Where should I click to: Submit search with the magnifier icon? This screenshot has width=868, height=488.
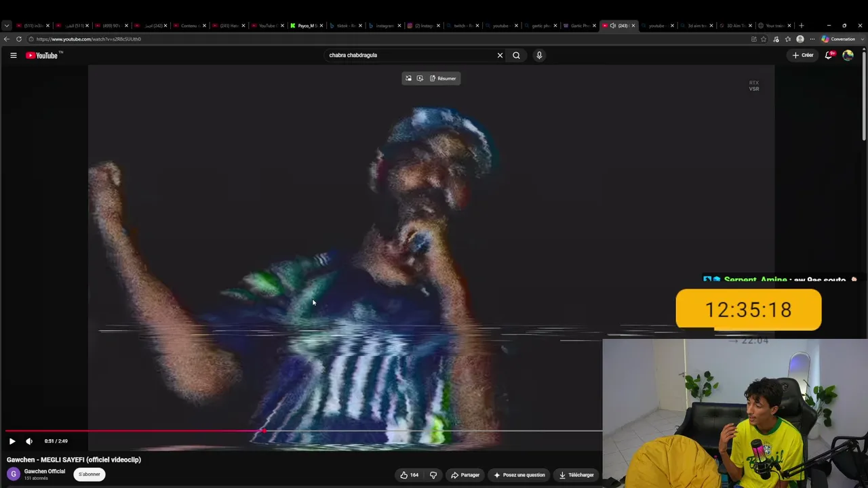coord(517,56)
